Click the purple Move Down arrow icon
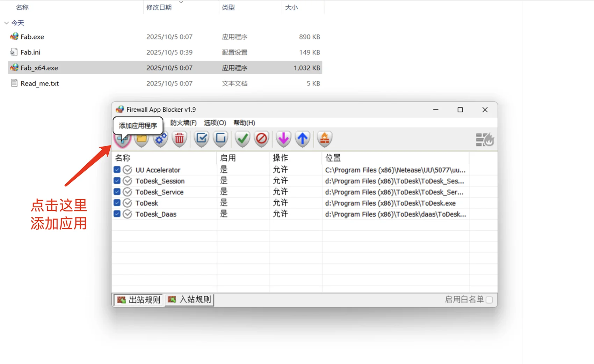The width and height of the screenshot is (594, 364). (283, 139)
